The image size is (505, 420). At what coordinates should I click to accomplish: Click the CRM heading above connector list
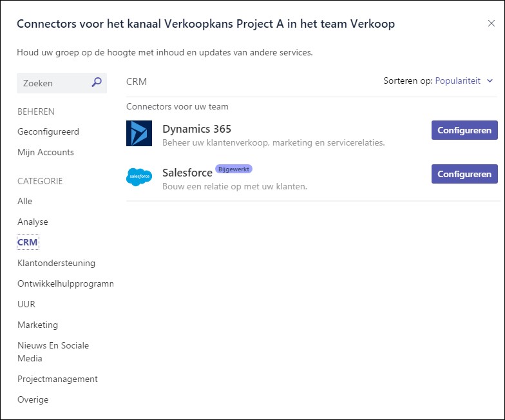[137, 82]
